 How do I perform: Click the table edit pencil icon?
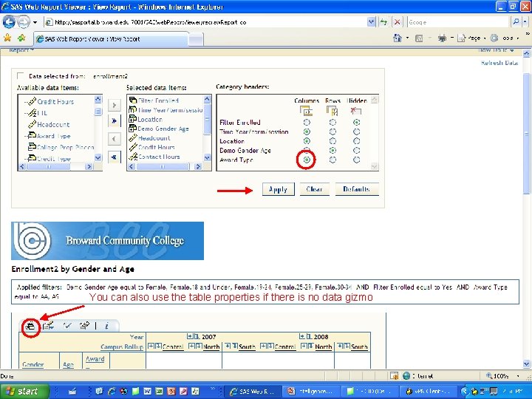point(48,326)
